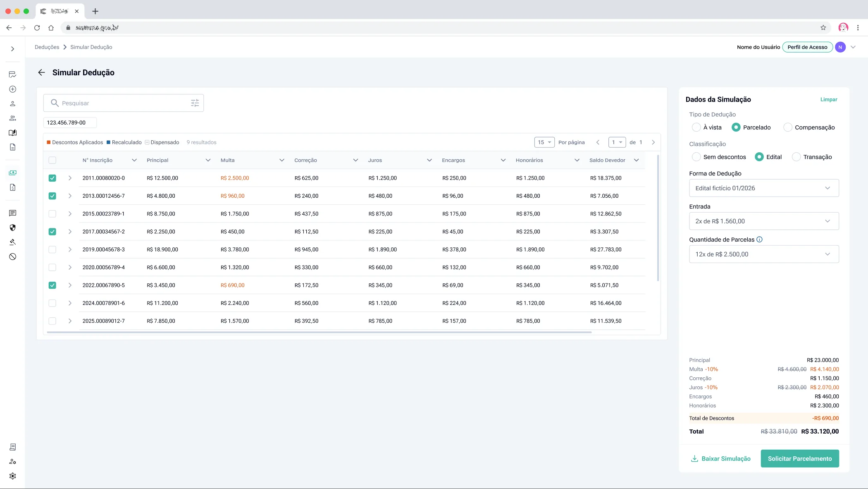
Task: Open the Deduções breadcrumb
Action: click(47, 47)
